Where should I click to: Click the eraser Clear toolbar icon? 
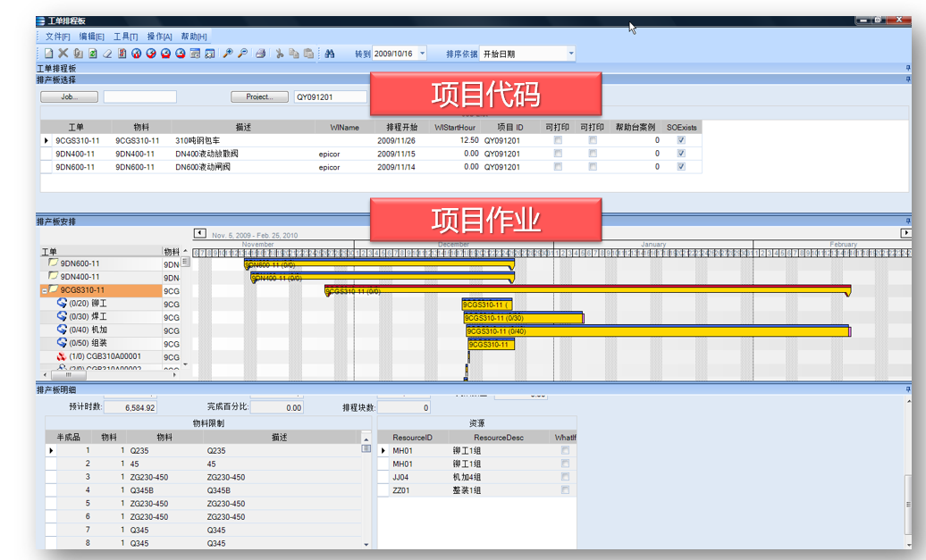pyautogui.click(x=107, y=54)
